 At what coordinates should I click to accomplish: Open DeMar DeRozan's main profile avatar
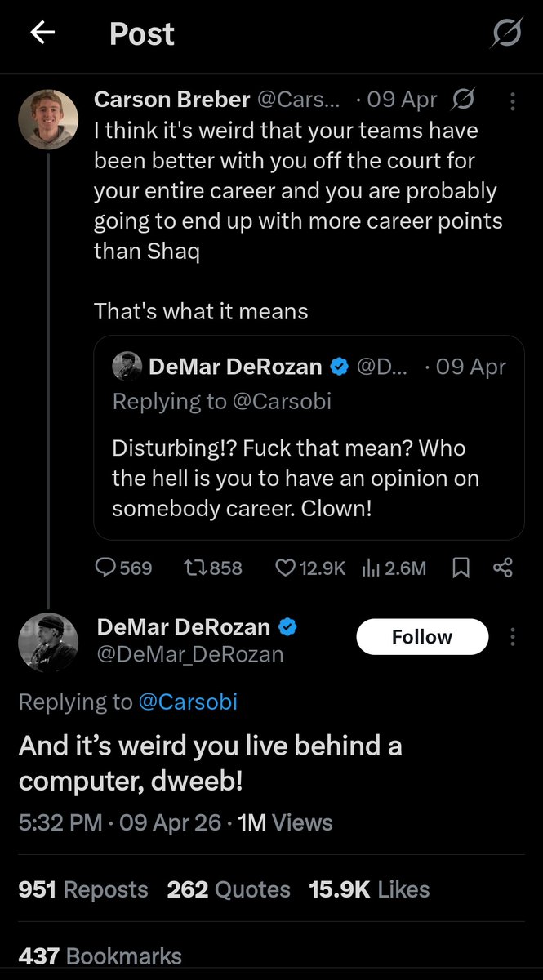tap(48, 643)
